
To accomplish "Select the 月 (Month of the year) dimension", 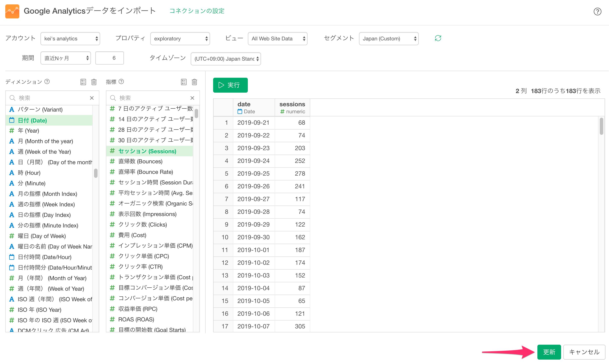I will pyautogui.click(x=49, y=141).
